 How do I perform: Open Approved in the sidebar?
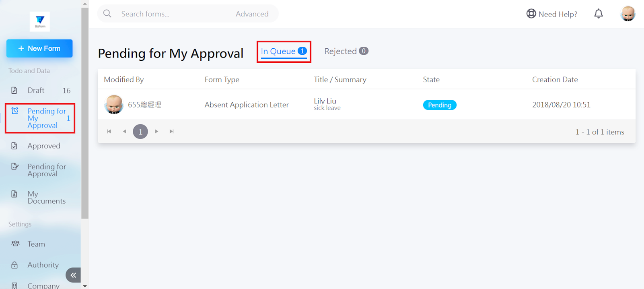pos(40,146)
